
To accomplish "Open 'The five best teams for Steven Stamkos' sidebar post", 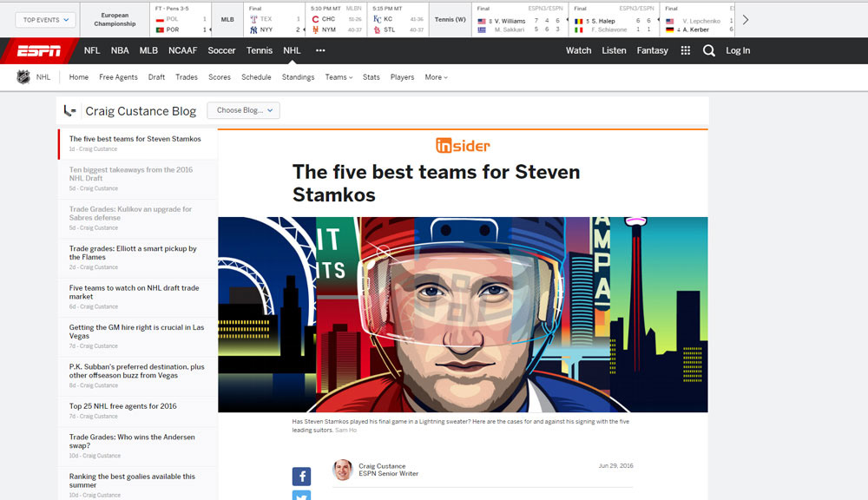I will [x=138, y=144].
